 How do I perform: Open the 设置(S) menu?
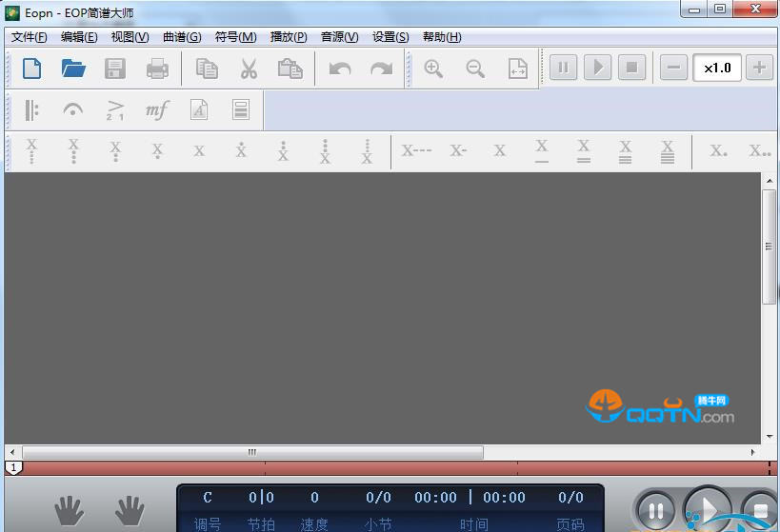point(390,37)
